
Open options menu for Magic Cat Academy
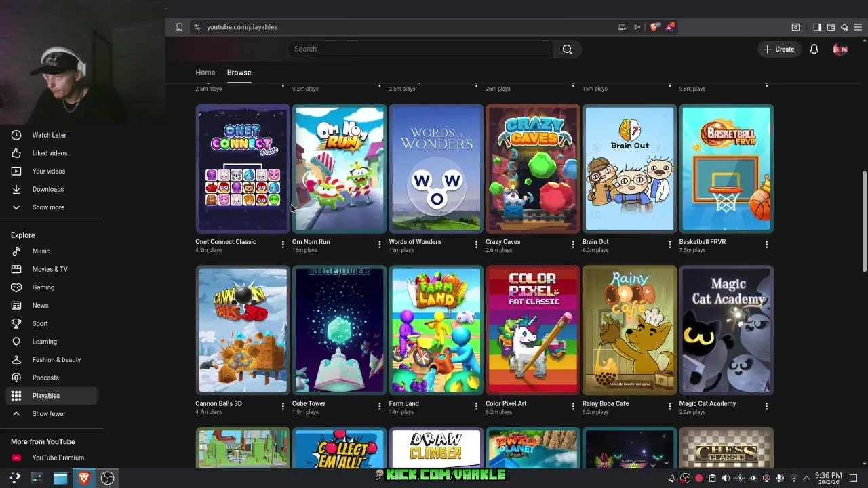coord(766,406)
